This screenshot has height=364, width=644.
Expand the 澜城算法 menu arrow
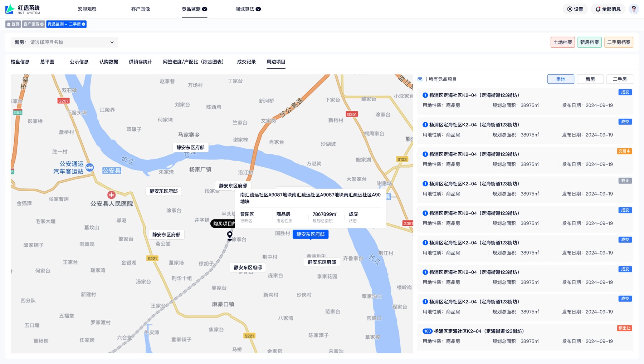point(258,9)
